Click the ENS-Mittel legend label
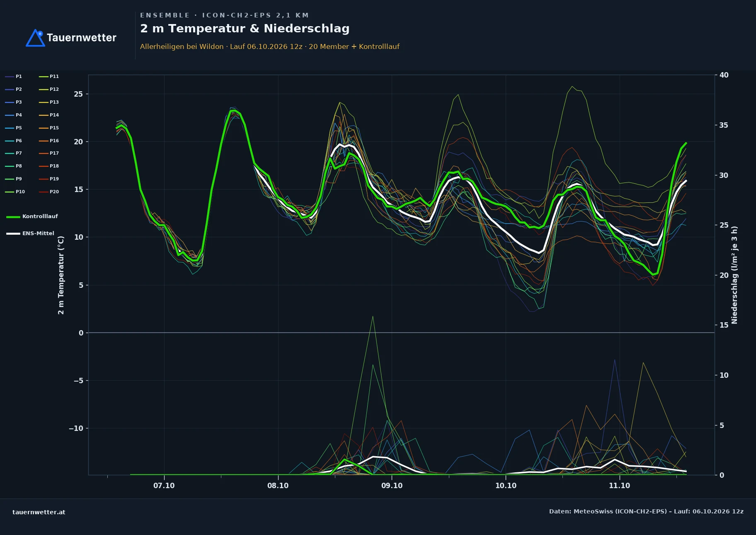This screenshot has height=535, width=756. pyautogui.click(x=38, y=233)
